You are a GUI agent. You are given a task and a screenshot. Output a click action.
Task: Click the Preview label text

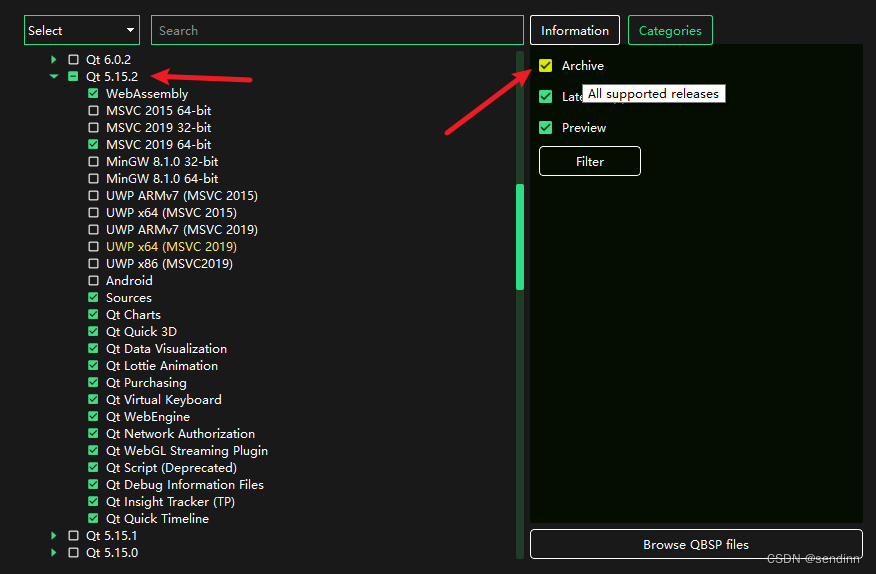pos(584,127)
